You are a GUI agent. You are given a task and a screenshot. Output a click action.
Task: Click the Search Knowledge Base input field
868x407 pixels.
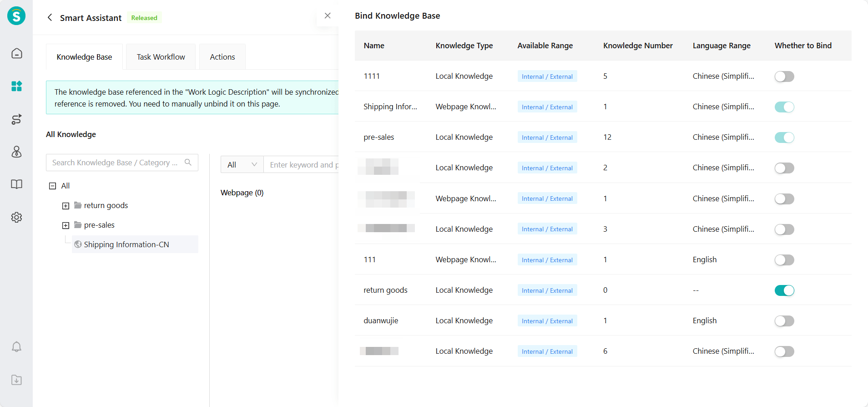click(115, 163)
